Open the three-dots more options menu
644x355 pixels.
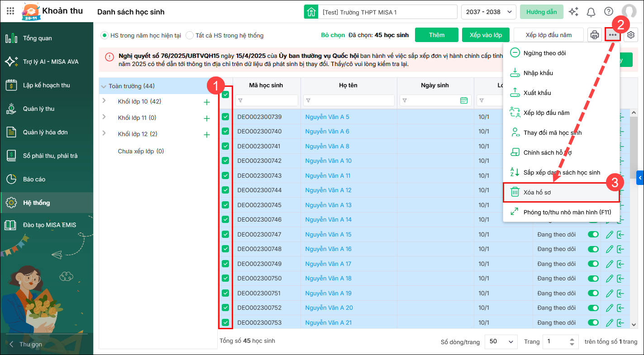pos(613,35)
